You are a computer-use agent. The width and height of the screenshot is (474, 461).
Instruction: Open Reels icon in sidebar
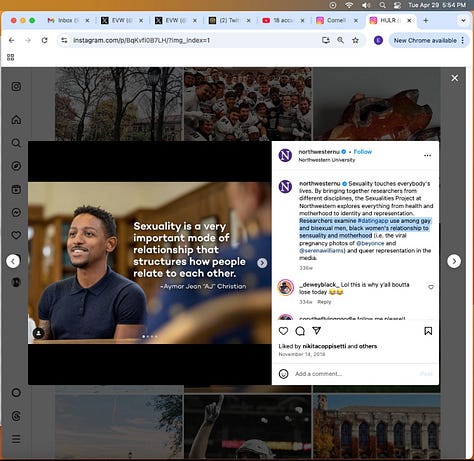pyautogui.click(x=16, y=189)
